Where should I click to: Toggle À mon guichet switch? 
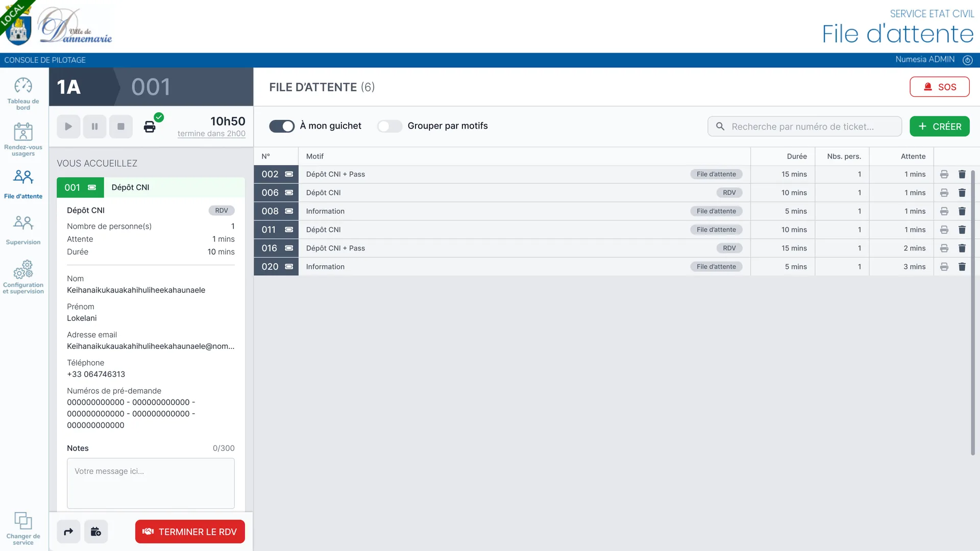pos(282,126)
